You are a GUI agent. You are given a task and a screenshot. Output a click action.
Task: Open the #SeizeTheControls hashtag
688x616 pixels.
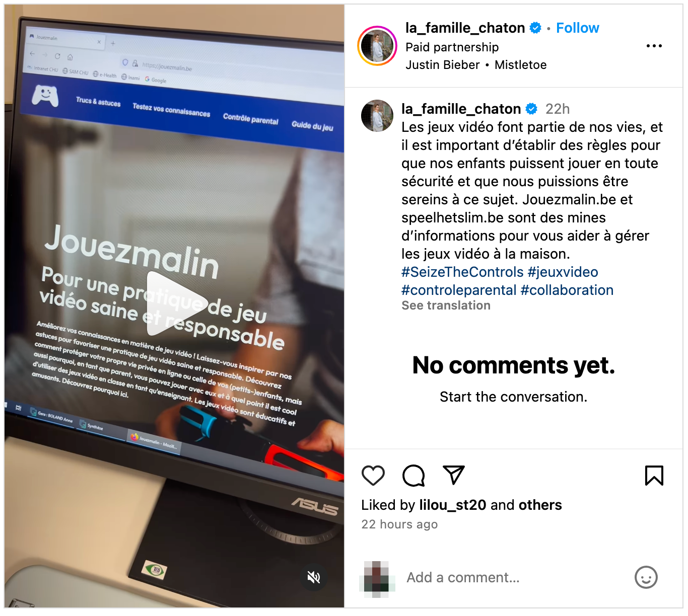tap(462, 272)
